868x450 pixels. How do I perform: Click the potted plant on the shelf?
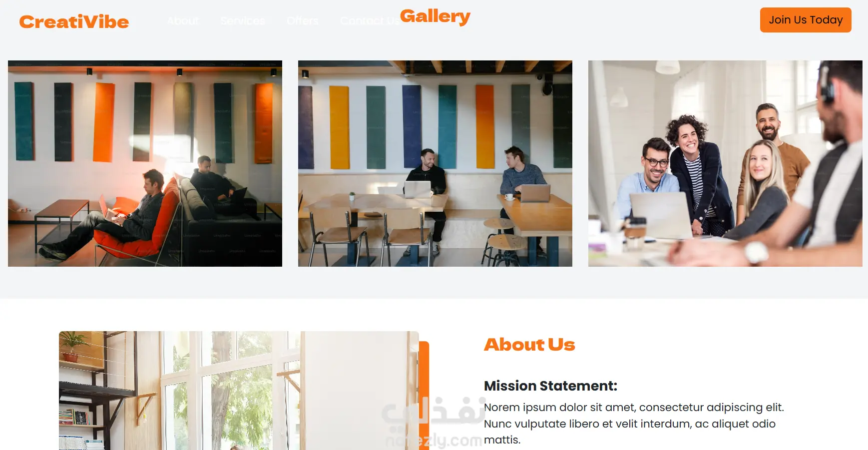pos(73,346)
